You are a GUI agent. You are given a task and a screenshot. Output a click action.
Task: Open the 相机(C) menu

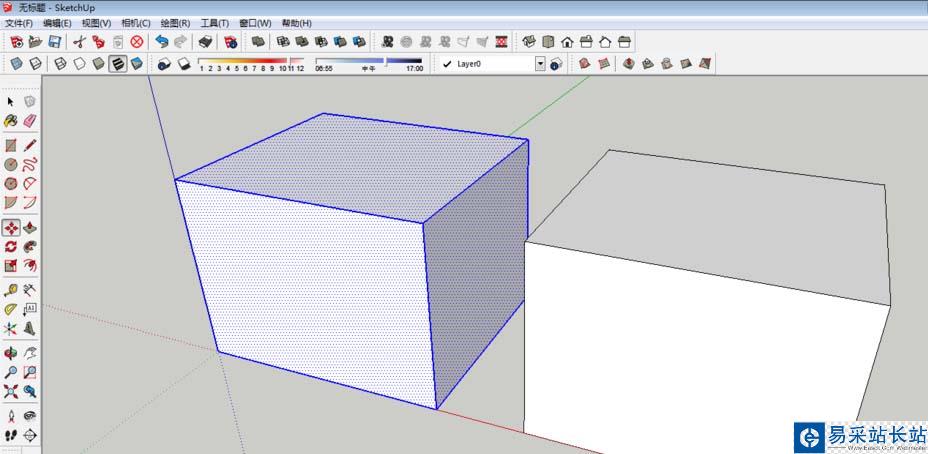click(x=136, y=23)
